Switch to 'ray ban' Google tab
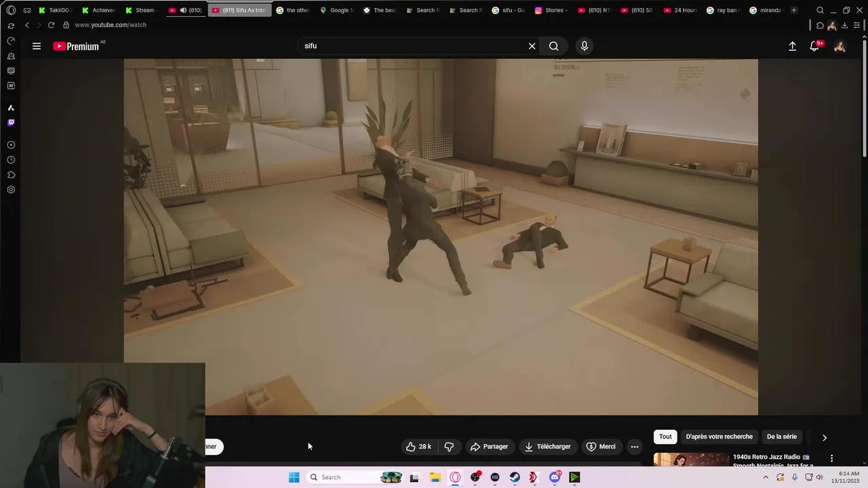Viewport: 868px width, 488px height. point(723,10)
